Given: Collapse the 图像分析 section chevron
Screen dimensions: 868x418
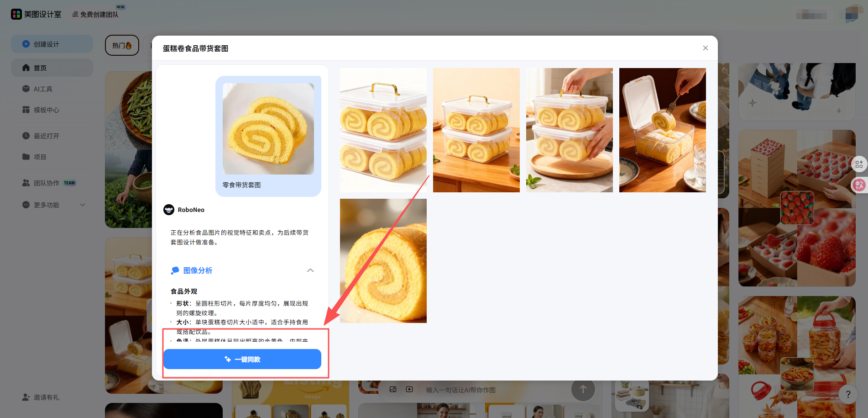Looking at the screenshot, I should (310, 270).
